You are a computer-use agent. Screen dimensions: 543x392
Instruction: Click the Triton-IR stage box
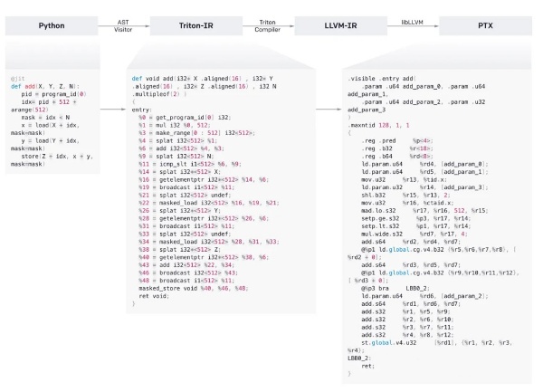[196, 25]
